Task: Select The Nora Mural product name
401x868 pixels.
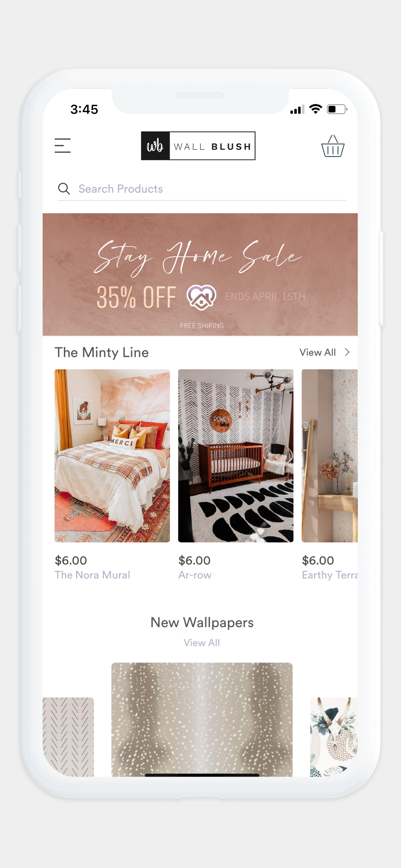Action: (92, 575)
